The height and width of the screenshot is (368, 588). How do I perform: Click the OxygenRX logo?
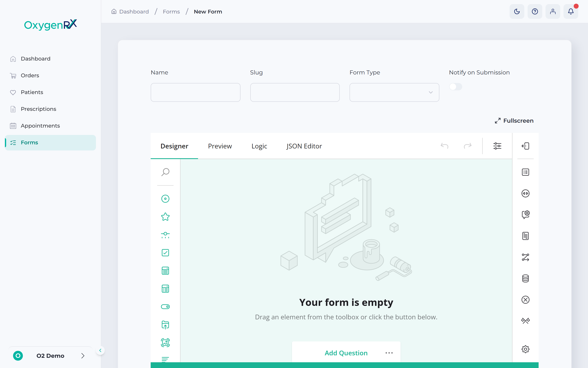pyautogui.click(x=51, y=25)
